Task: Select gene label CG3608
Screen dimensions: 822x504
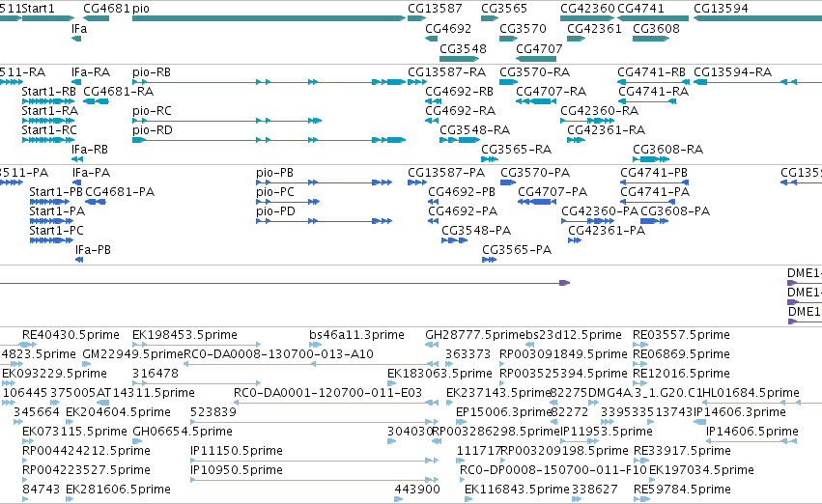Action: (x=656, y=28)
